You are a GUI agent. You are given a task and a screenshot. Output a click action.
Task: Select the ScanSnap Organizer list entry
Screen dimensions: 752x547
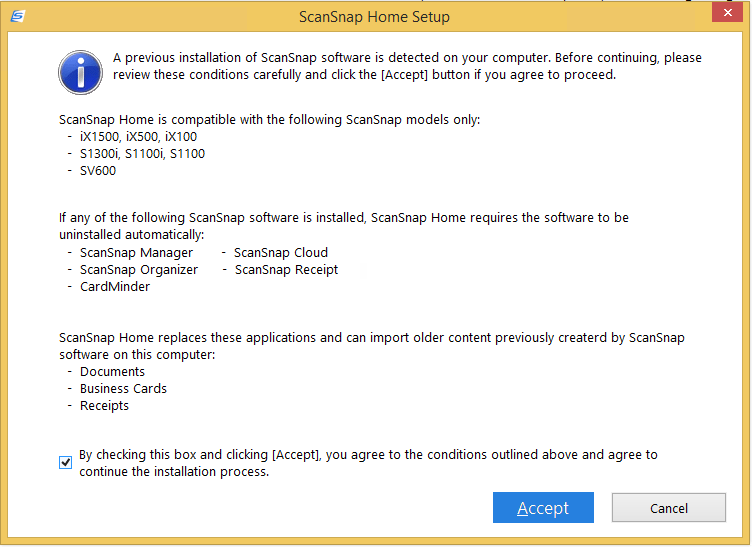click(x=138, y=270)
